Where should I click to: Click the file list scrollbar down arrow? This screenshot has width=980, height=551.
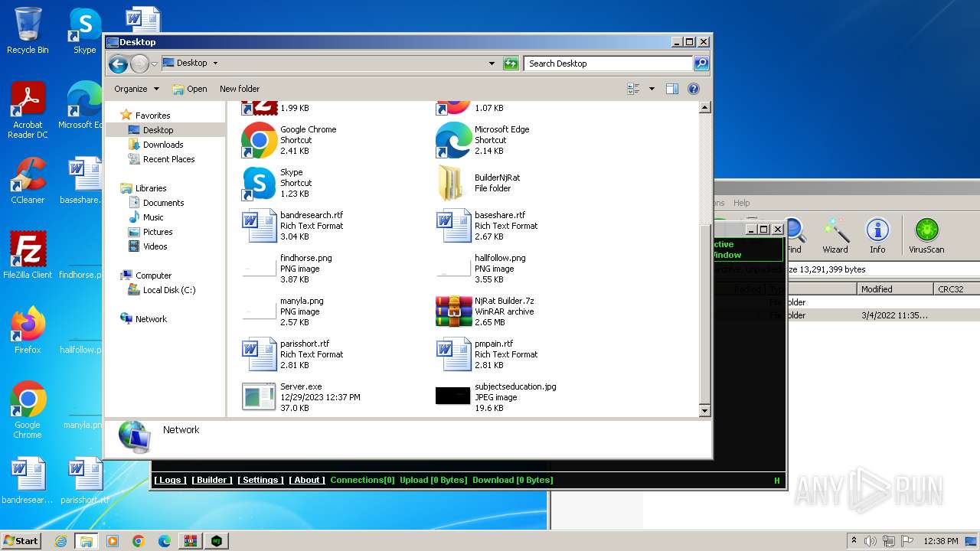click(705, 411)
